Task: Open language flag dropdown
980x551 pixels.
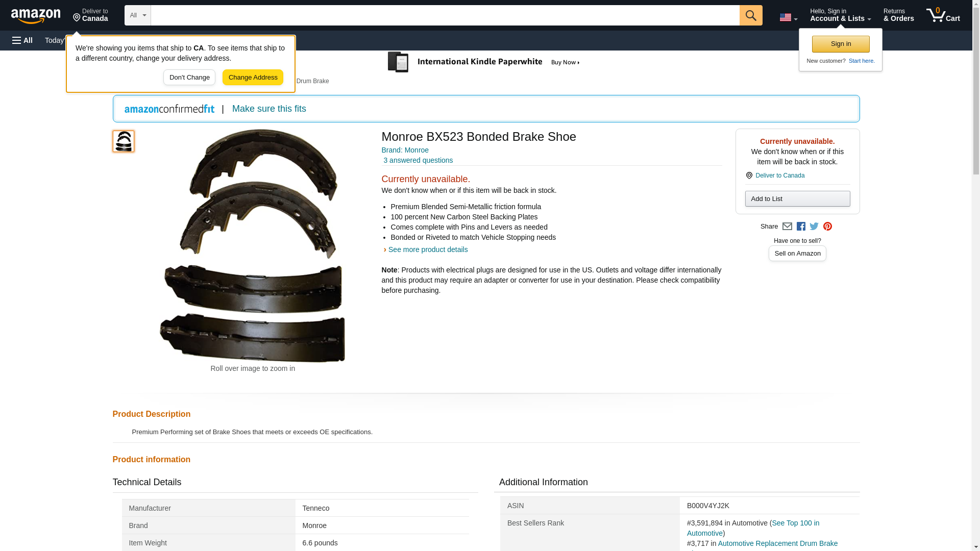Action: pos(788,17)
